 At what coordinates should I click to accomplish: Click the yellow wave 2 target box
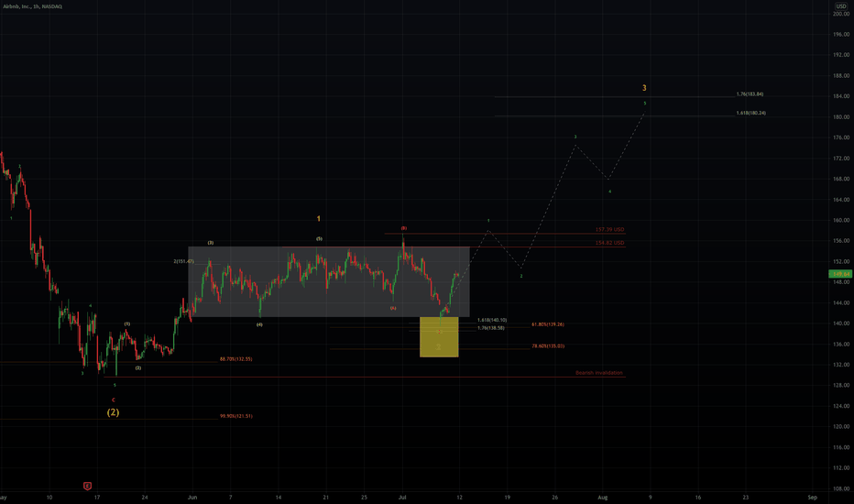tap(439, 336)
